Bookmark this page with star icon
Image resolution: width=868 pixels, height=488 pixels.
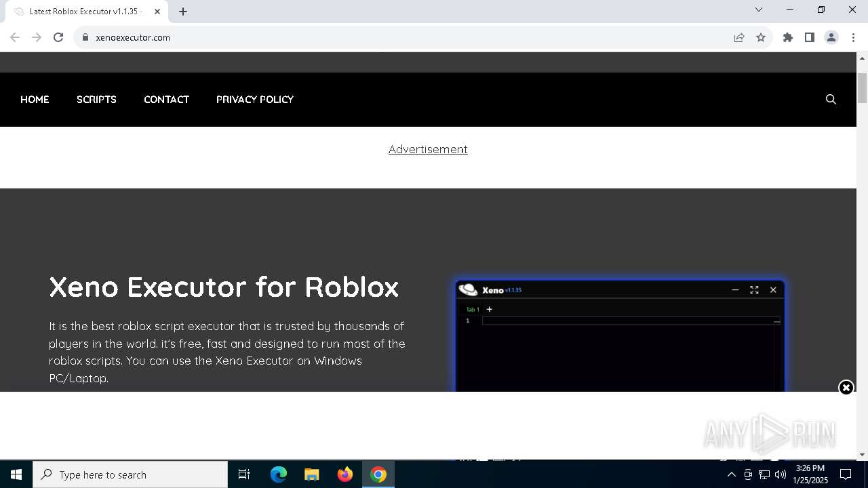[x=761, y=38]
